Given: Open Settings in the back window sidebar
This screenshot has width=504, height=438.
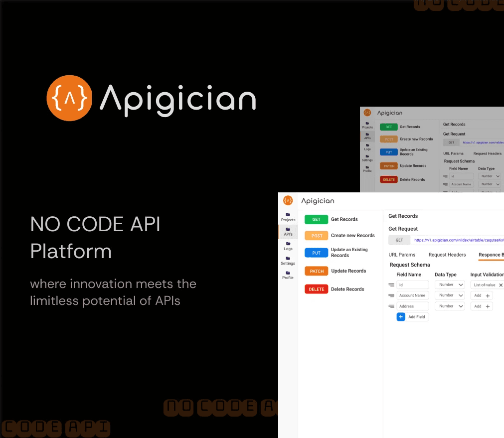Looking at the screenshot, I should (x=367, y=158).
